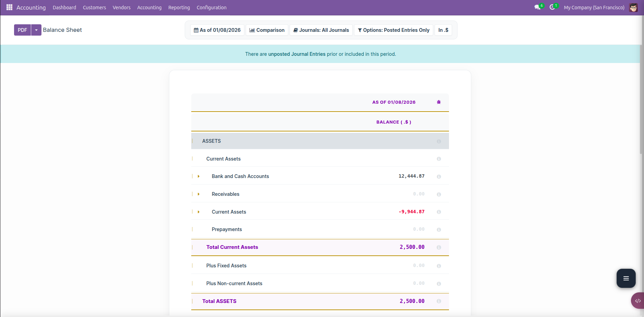Viewport: 644px width, 317px height.
Task: Open the Journals: All Journals filter
Action: pos(321,30)
